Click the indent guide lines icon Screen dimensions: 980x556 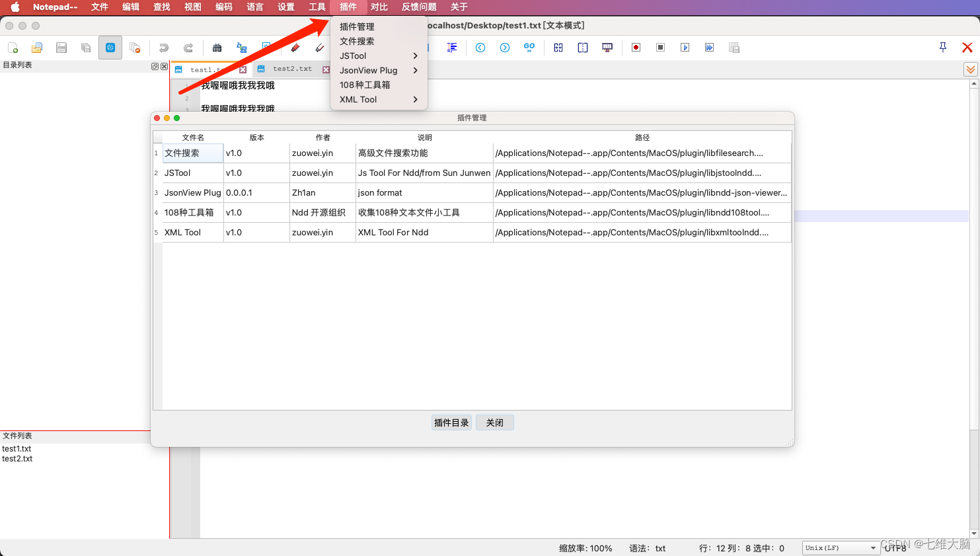[452, 48]
